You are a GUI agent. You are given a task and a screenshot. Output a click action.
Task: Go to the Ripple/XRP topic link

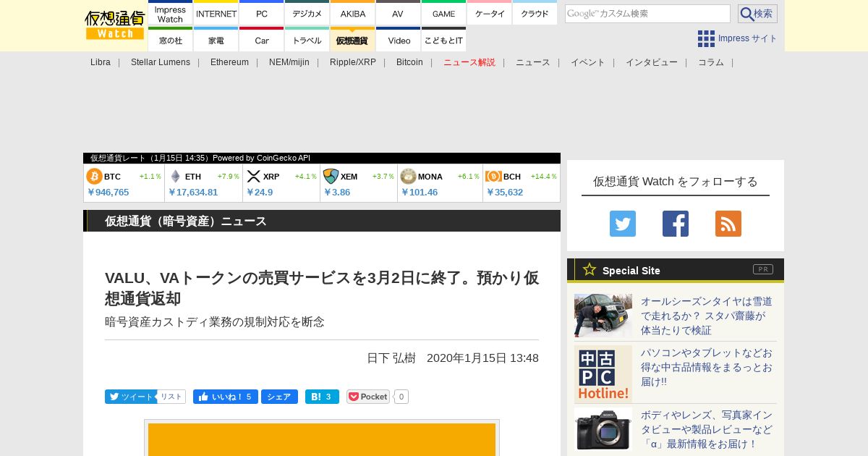tap(353, 62)
